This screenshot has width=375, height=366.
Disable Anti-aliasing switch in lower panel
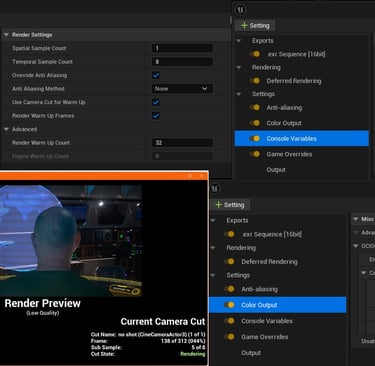(x=229, y=289)
